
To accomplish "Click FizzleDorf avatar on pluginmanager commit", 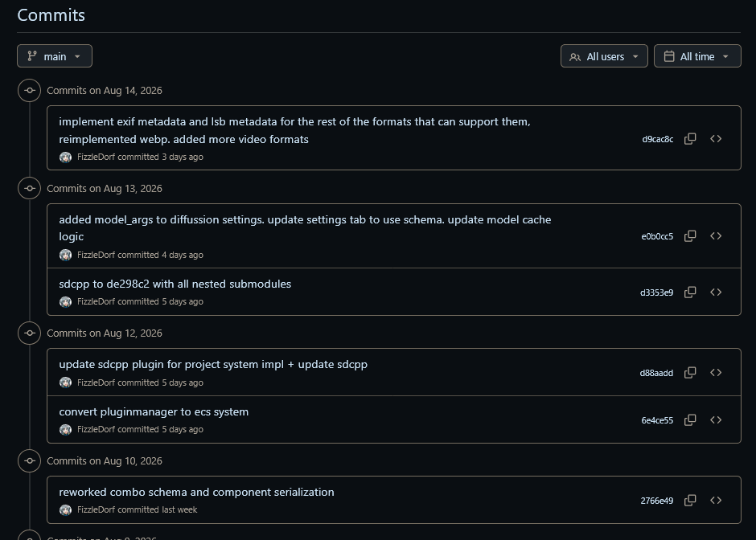I will tap(66, 430).
